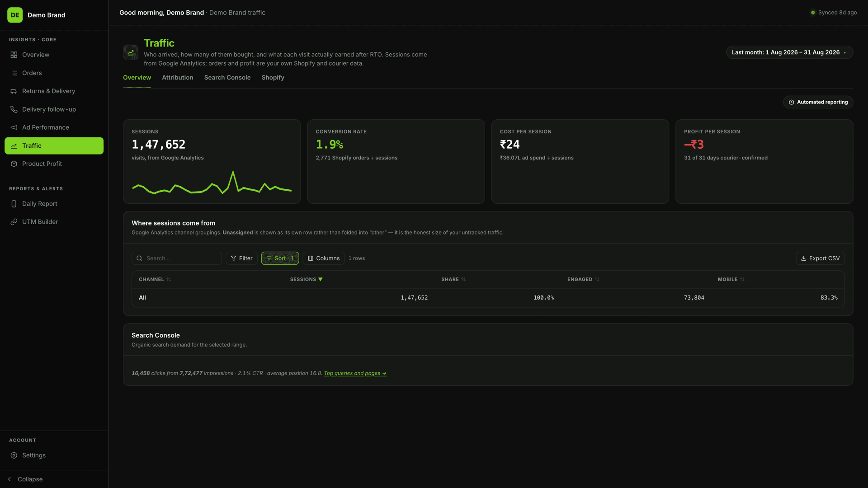Switch to the Attribution tab
The height and width of the screenshot is (488, 868).
coord(177,78)
